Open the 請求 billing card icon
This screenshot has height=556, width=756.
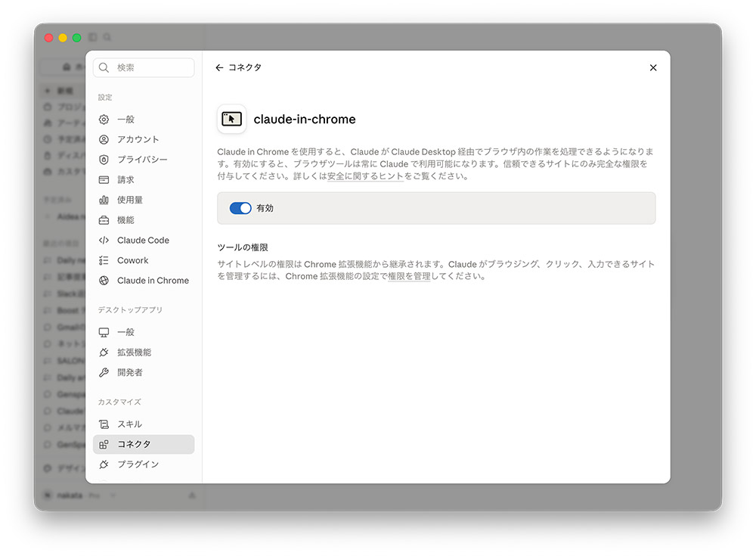pyautogui.click(x=104, y=179)
